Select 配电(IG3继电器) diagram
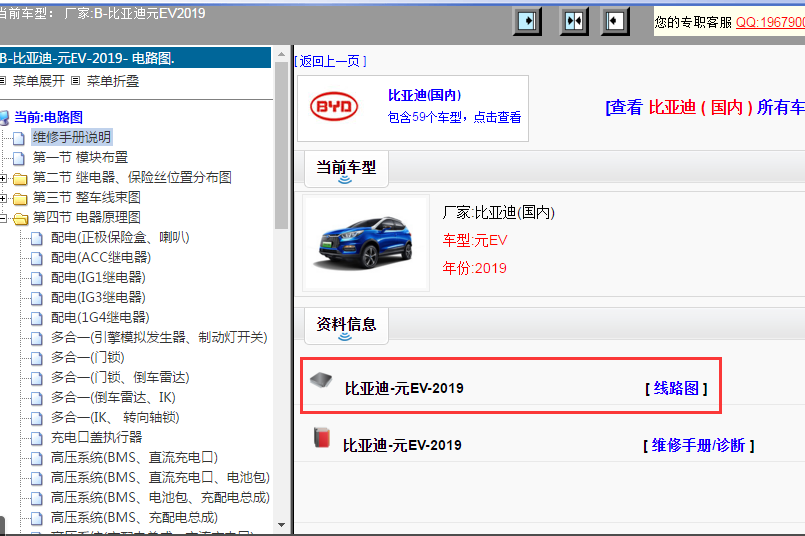Screen dimensions: 805x536 point(98,297)
